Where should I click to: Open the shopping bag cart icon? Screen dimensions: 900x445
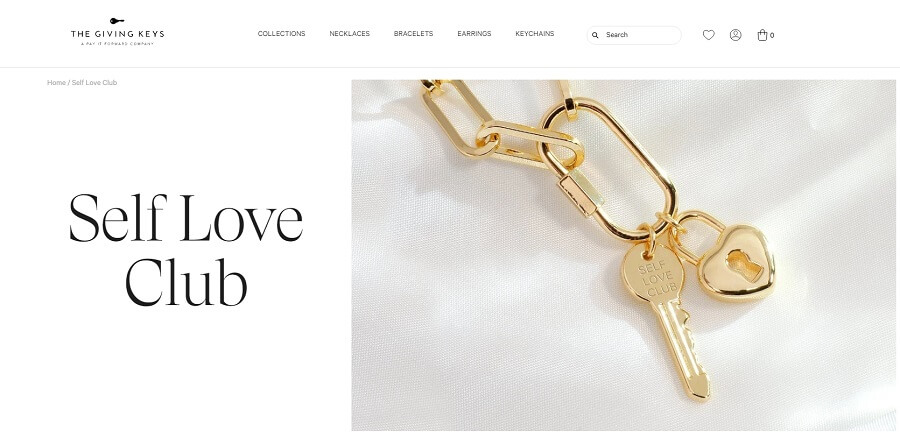click(x=762, y=35)
